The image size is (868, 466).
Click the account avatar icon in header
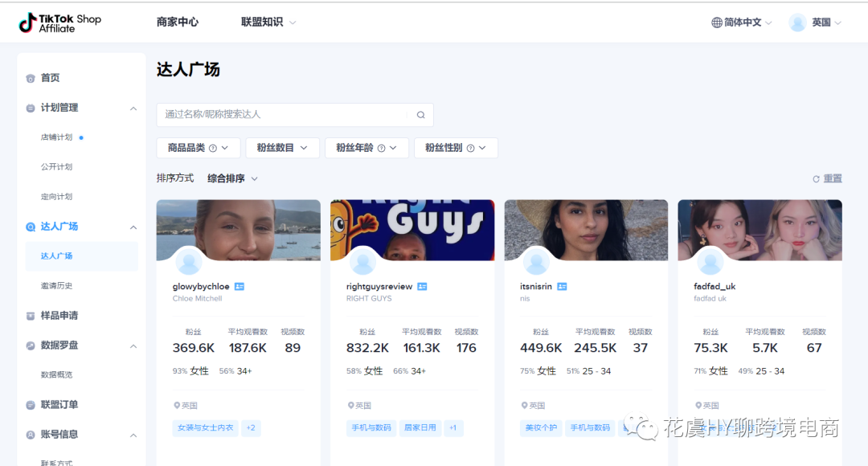point(797,22)
